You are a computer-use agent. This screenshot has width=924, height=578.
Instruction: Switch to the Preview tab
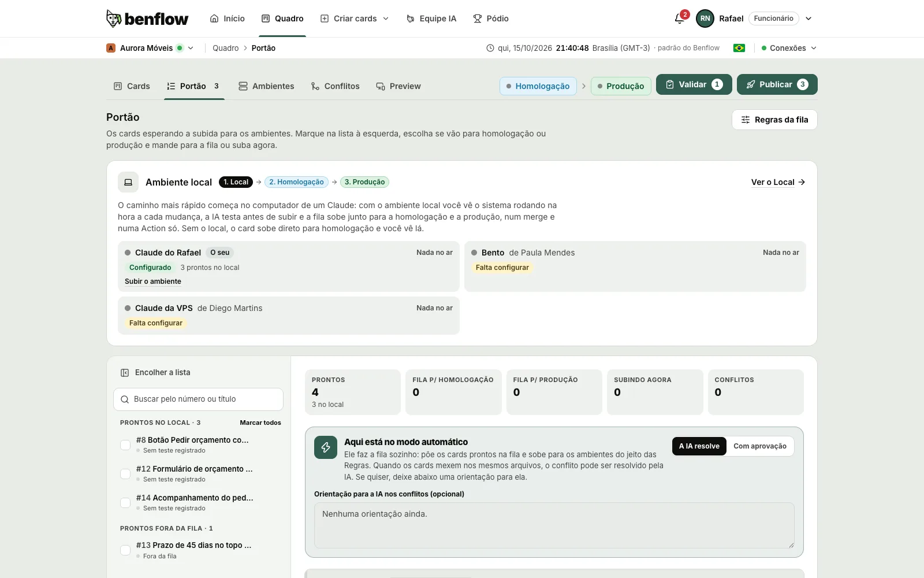398,86
